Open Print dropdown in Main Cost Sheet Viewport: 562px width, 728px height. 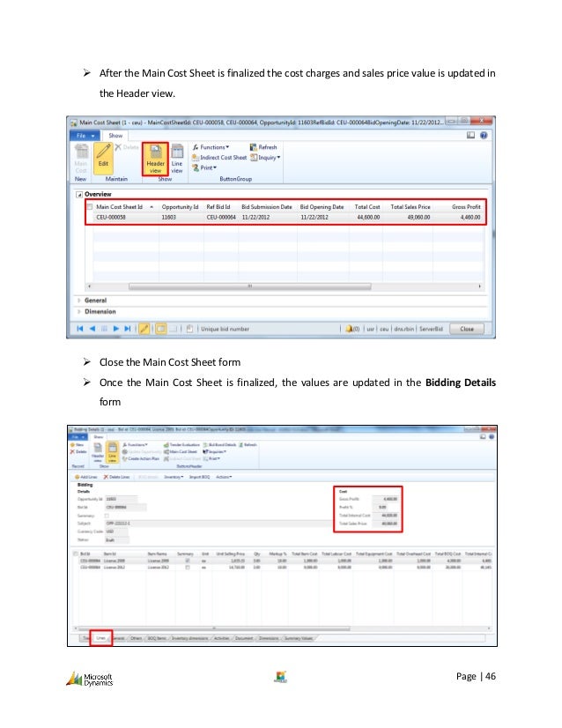204,167
